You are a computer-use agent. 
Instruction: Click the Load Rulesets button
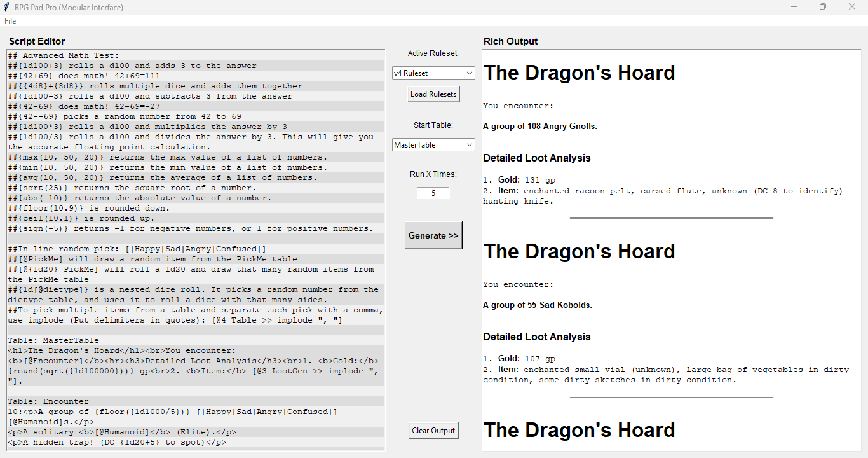433,94
